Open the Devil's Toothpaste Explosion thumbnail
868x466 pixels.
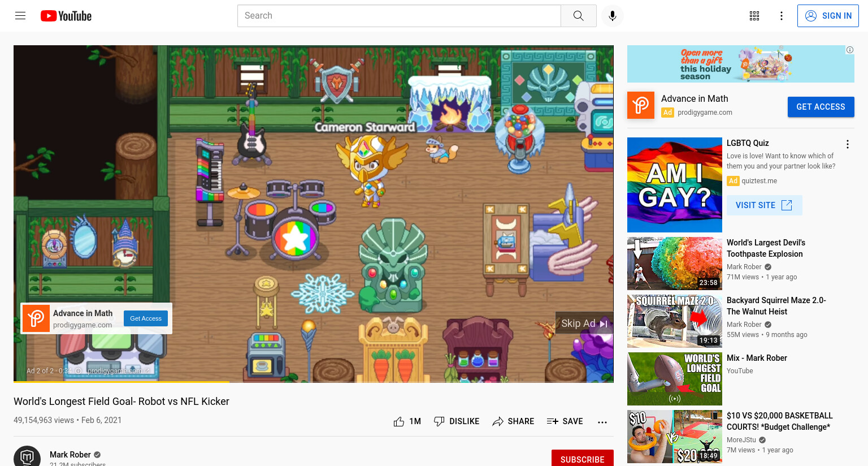(675, 264)
